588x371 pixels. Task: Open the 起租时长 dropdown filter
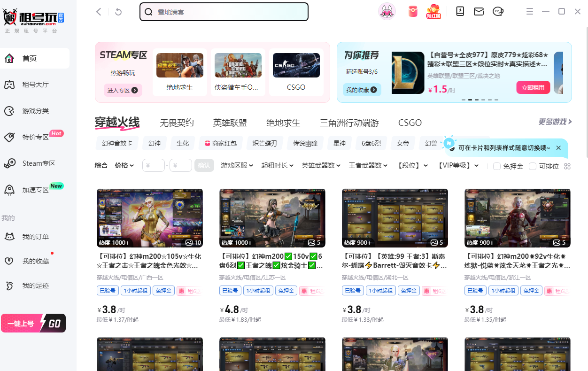tap(277, 165)
